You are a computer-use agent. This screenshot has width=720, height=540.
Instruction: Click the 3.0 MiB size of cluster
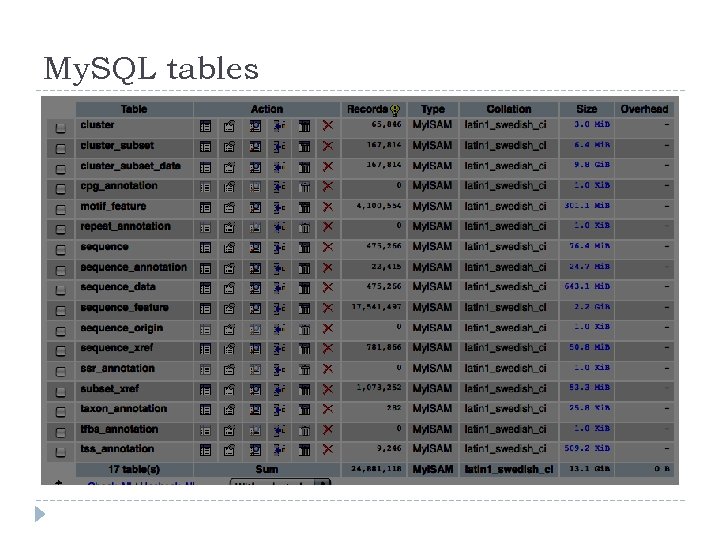pyautogui.click(x=592, y=124)
